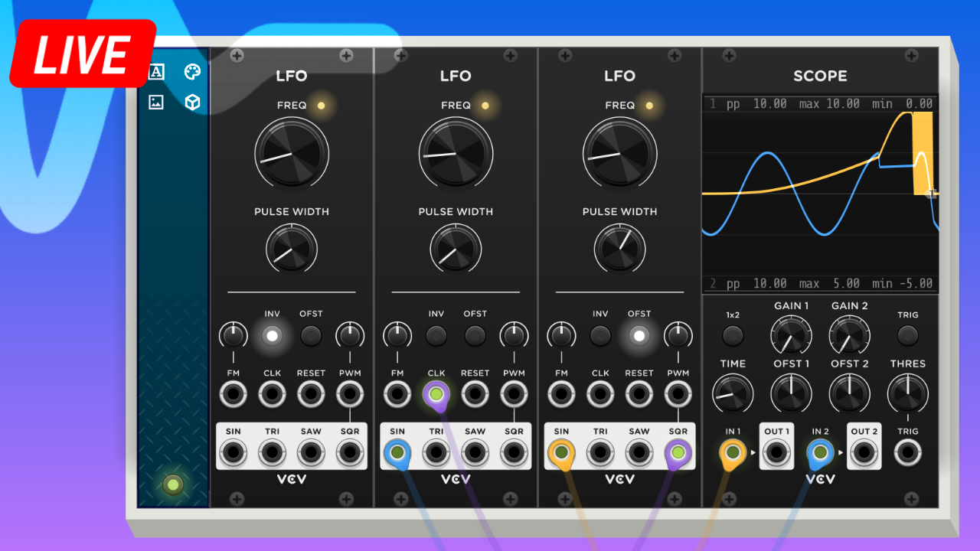Screen dimensions: 980x551
Task: Toggle the Scope 1x2 button
Action: pyautogui.click(x=733, y=335)
